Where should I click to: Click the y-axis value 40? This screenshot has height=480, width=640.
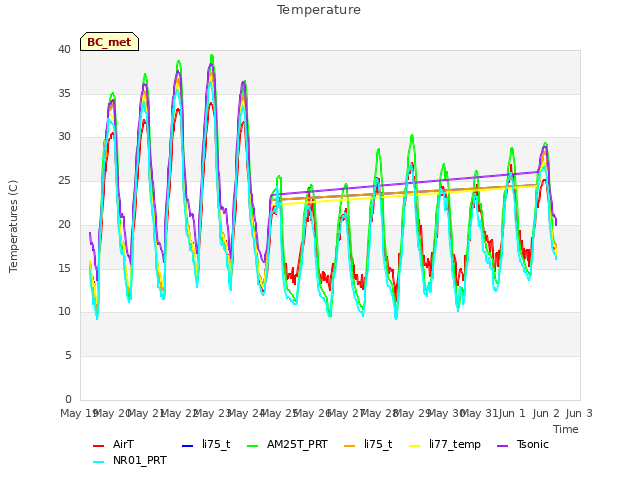(x=64, y=49)
